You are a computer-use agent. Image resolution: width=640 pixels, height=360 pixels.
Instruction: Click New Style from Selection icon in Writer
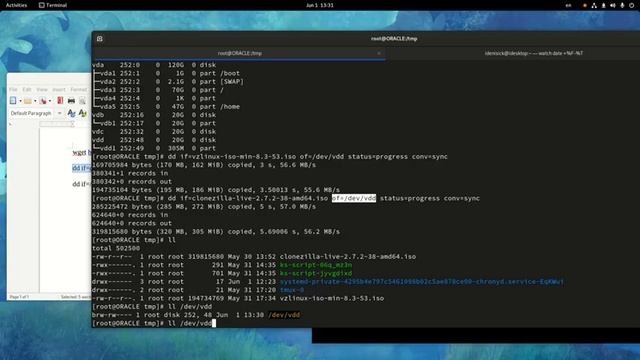pyautogui.click(x=83, y=113)
